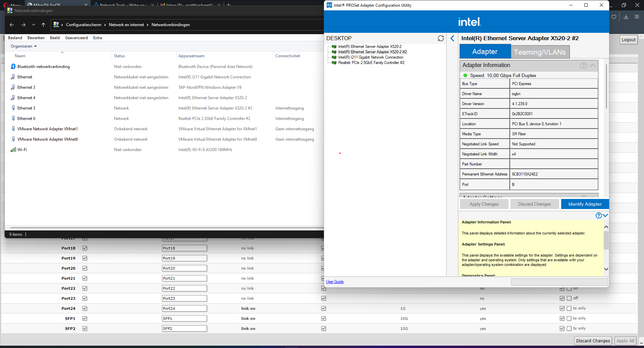This screenshot has width=644, height=348.
Task: Click the SFP1 name input field
Action: 184,319
